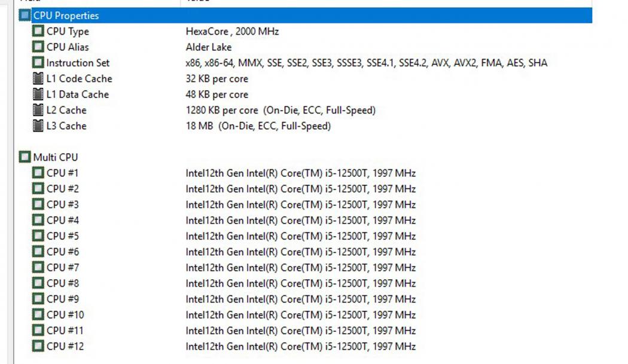
Task: Click the CPU #3 processor description
Action: coord(300,204)
